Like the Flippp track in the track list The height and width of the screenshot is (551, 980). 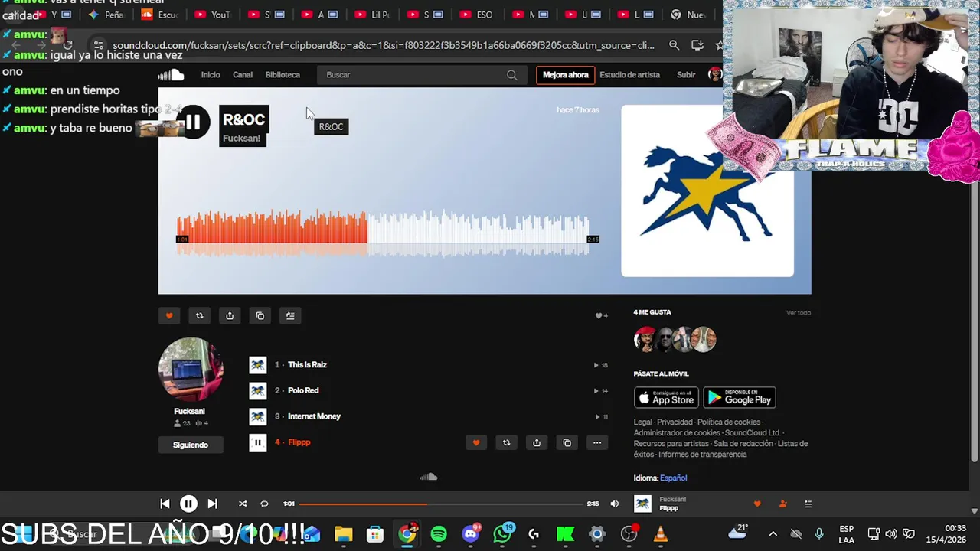pos(475,442)
